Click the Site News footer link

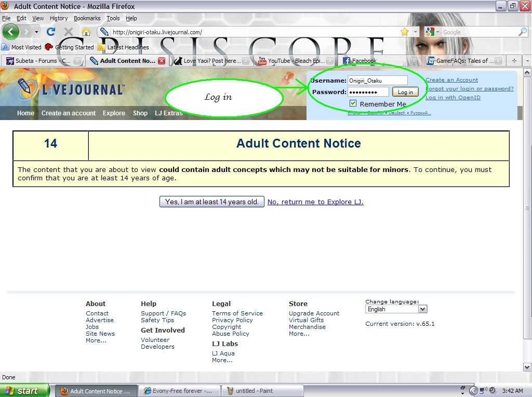(100, 334)
